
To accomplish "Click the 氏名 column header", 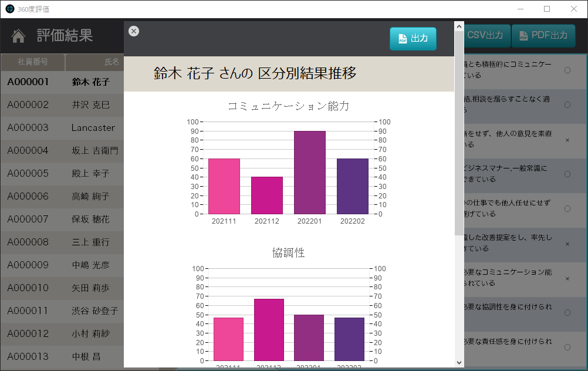I will click(95, 62).
